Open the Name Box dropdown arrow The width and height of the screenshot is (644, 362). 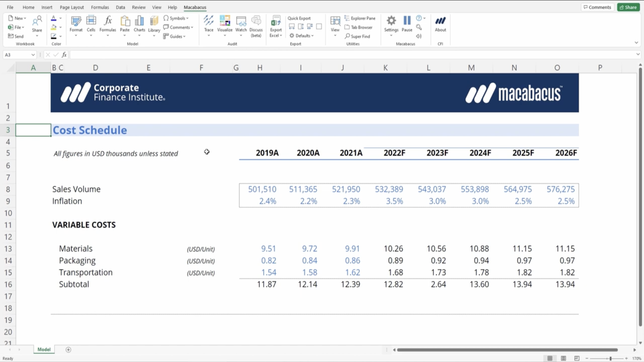coord(33,55)
